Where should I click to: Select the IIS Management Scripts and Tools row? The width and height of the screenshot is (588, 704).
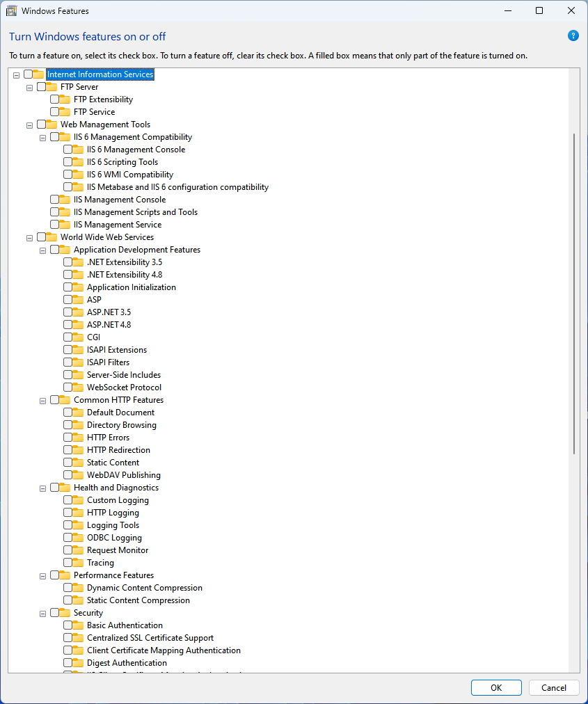pos(136,212)
